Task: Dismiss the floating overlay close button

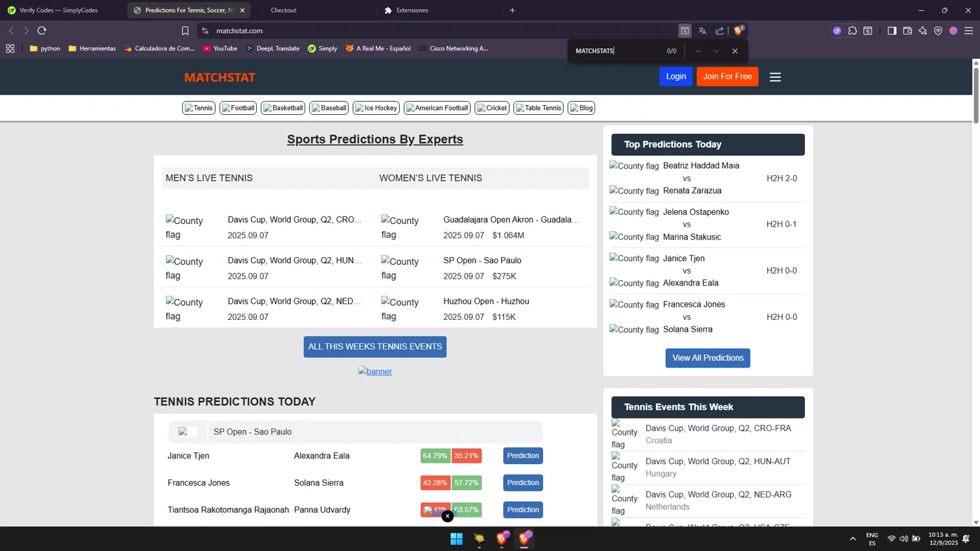Action: 448,516
